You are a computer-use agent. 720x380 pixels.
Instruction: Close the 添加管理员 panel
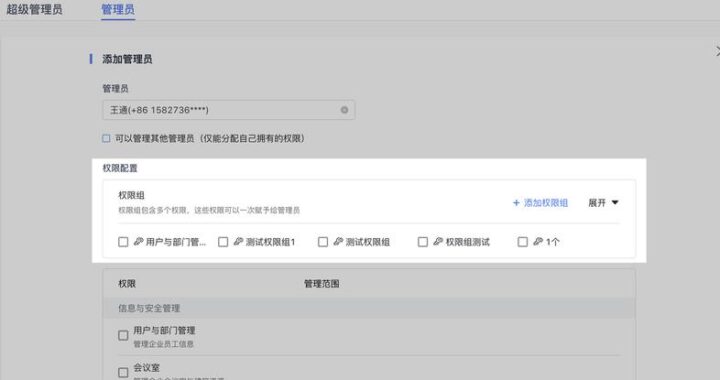click(x=717, y=52)
